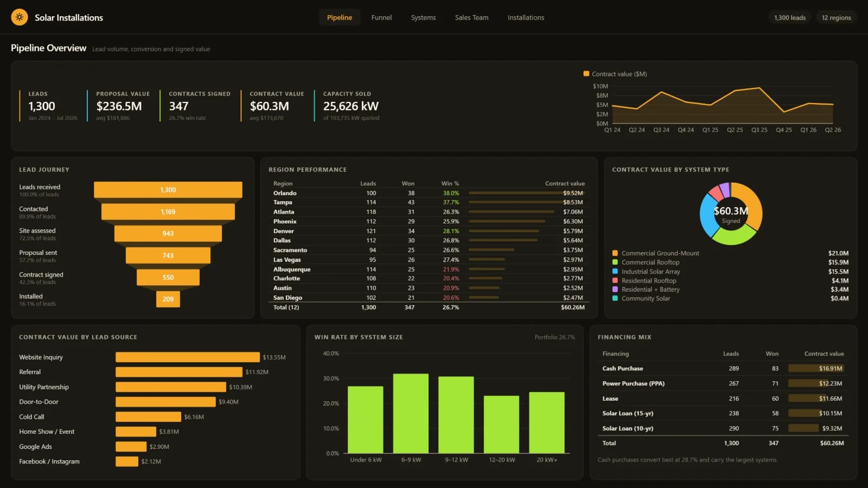Click the Tampa region row name

[x=283, y=202]
